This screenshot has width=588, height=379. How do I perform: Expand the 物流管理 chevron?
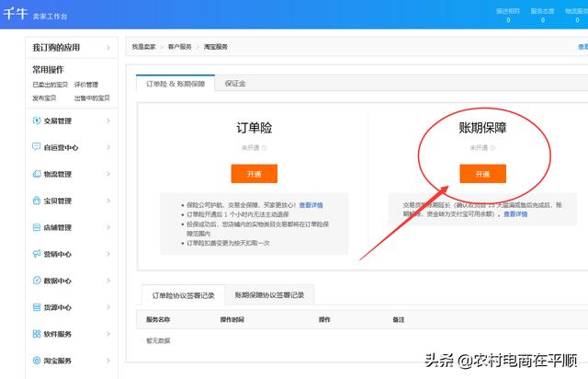(x=108, y=174)
